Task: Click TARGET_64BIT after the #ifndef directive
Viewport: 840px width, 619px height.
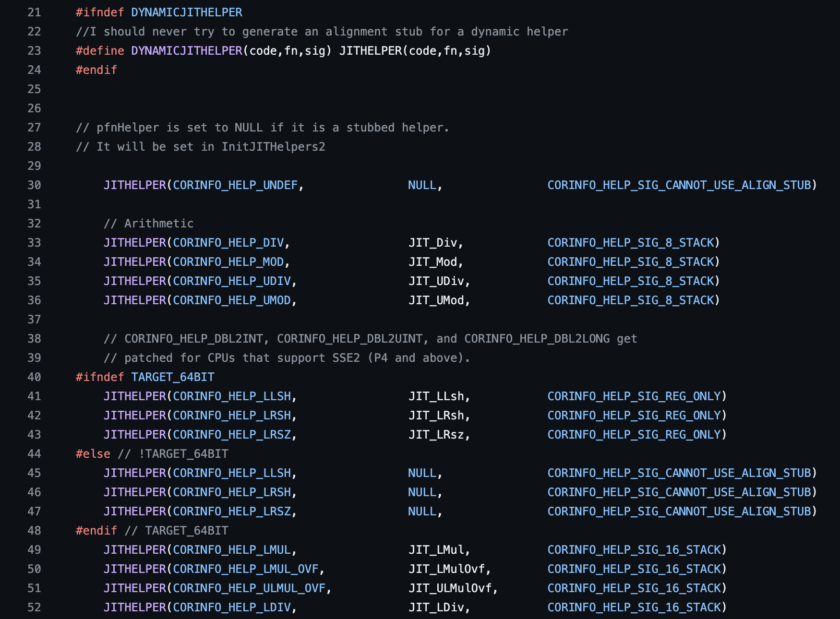Action: pos(172,377)
